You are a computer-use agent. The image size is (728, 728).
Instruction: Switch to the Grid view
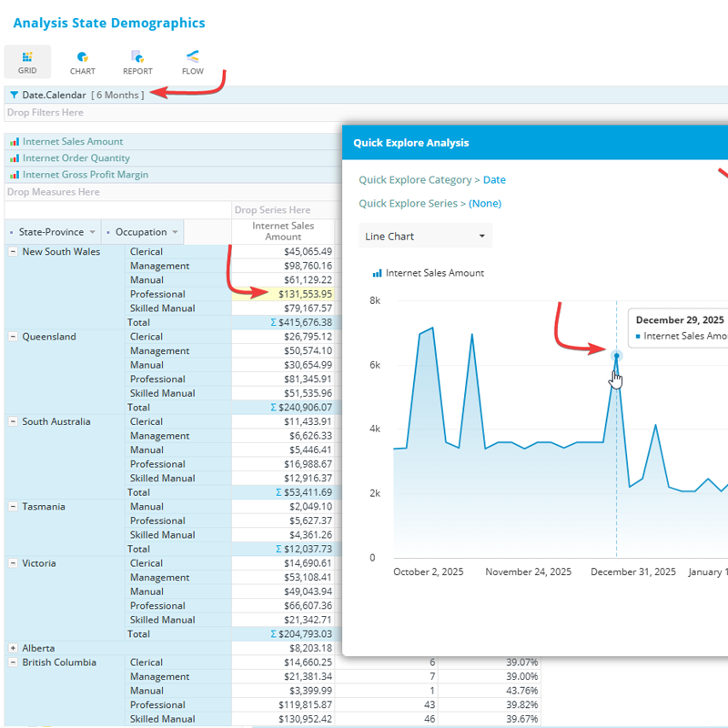click(27, 61)
